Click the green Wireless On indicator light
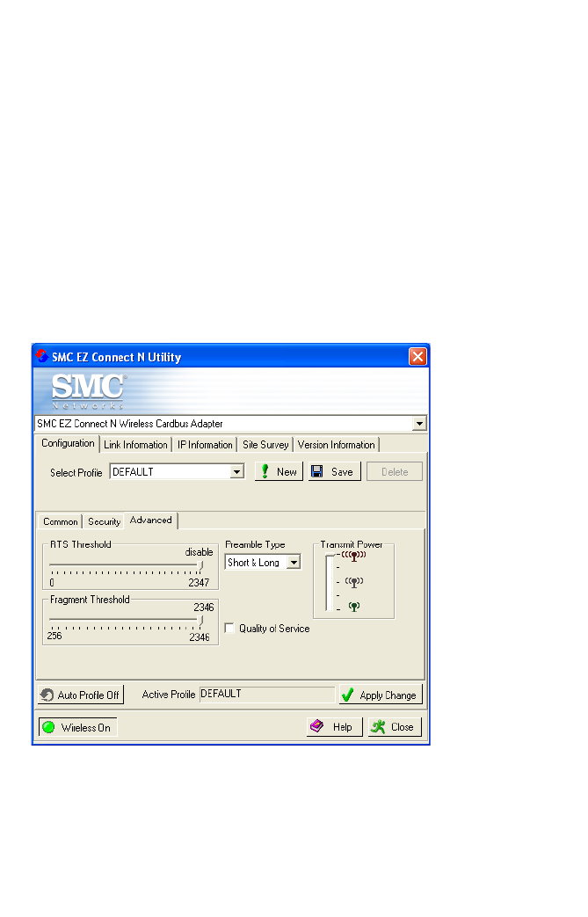588x917 pixels. coord(48,727)
